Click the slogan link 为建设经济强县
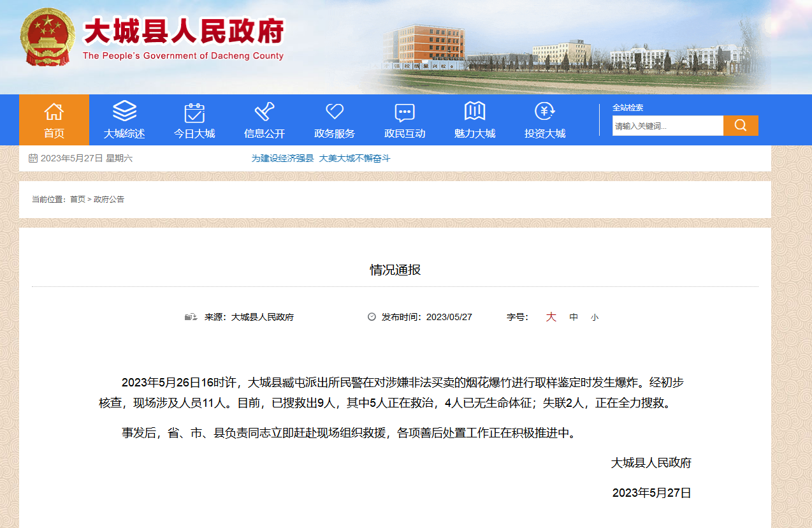812x528 pixels. coord(282,158)
